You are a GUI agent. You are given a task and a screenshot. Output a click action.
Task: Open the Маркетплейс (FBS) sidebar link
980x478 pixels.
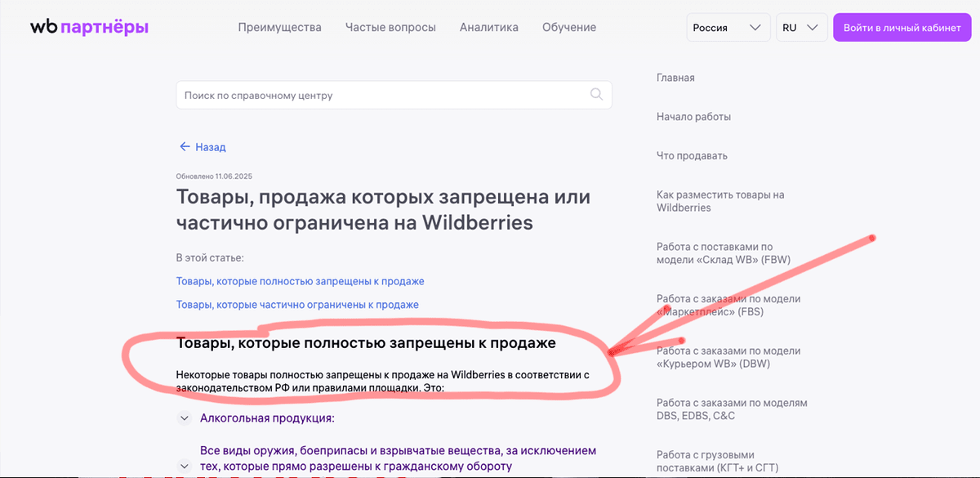(x=728, y=305)
